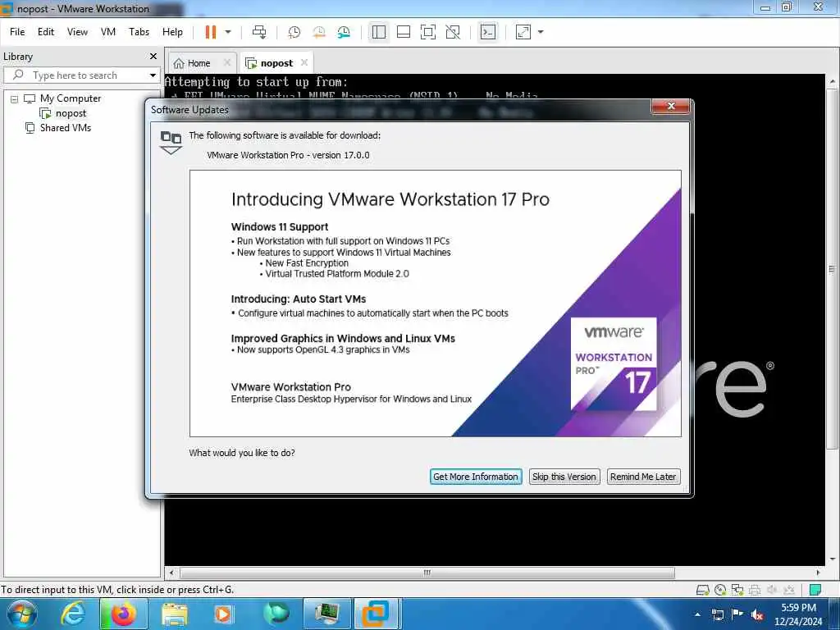Open Windows Media Player taskbar icon

tap(222, 614)
